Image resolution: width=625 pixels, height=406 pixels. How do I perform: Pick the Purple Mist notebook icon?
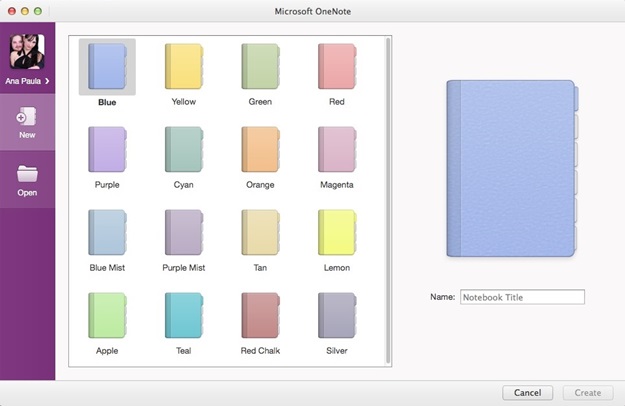pyautogui.click(x=184, y=232)
